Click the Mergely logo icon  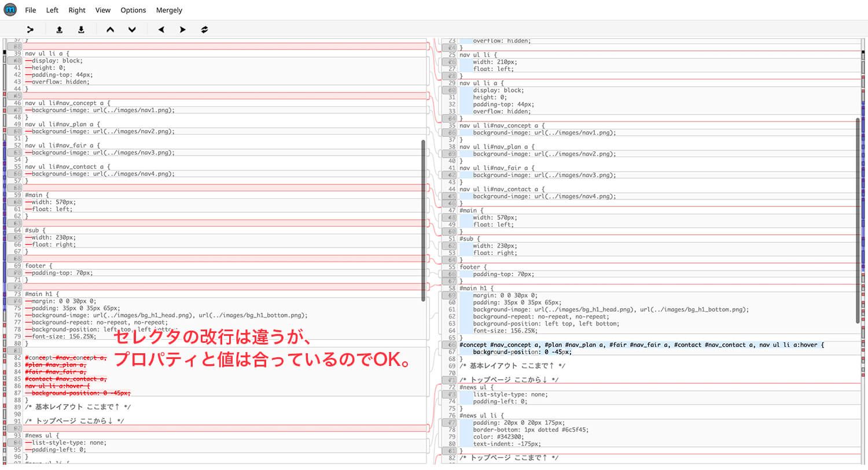pyautogui.click(x=10, y=10)
